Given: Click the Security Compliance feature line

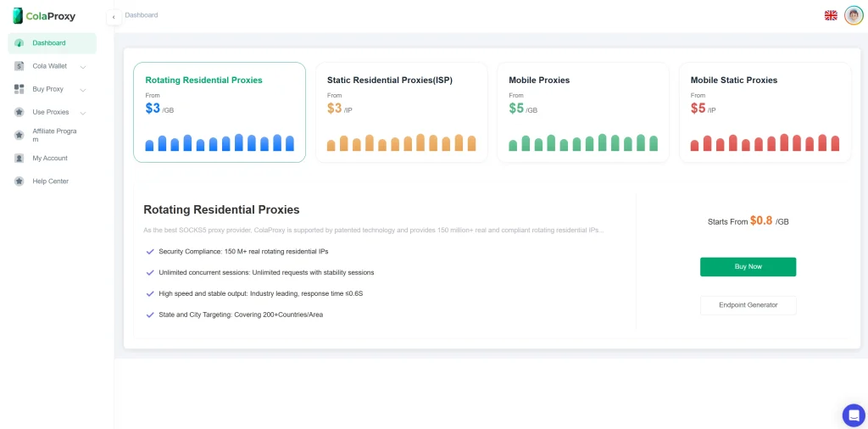Looking at the screenshot, I should tap(243, 251).
